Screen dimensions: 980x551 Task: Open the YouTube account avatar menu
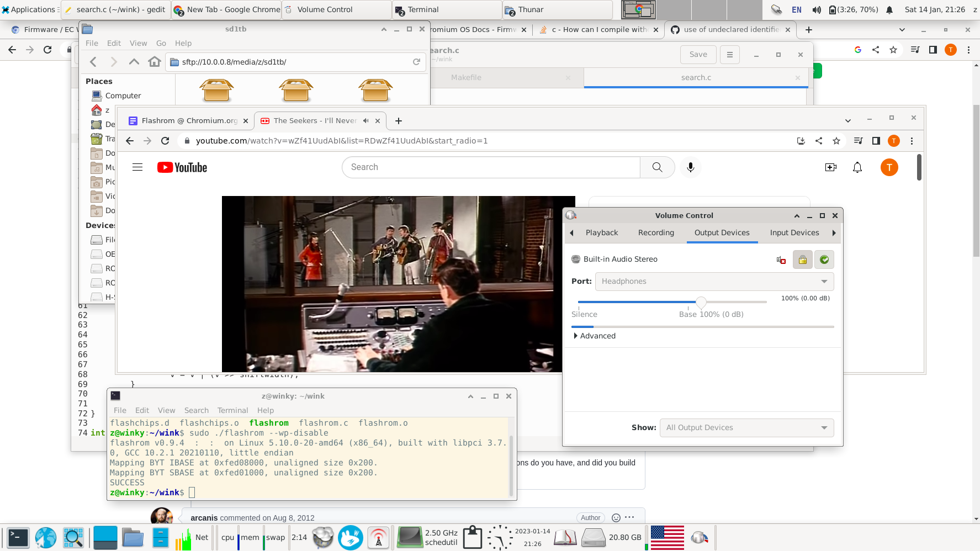click(x=889, y=167)
